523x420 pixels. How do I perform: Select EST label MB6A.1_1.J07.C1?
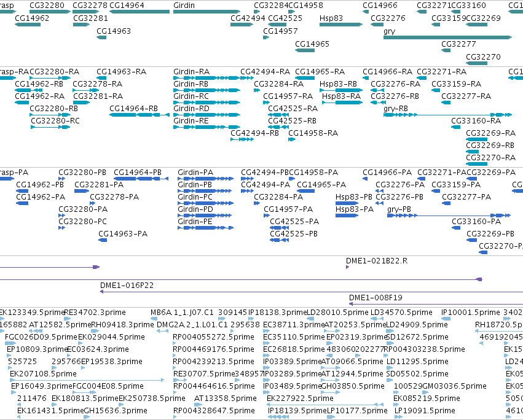(182, 313)
